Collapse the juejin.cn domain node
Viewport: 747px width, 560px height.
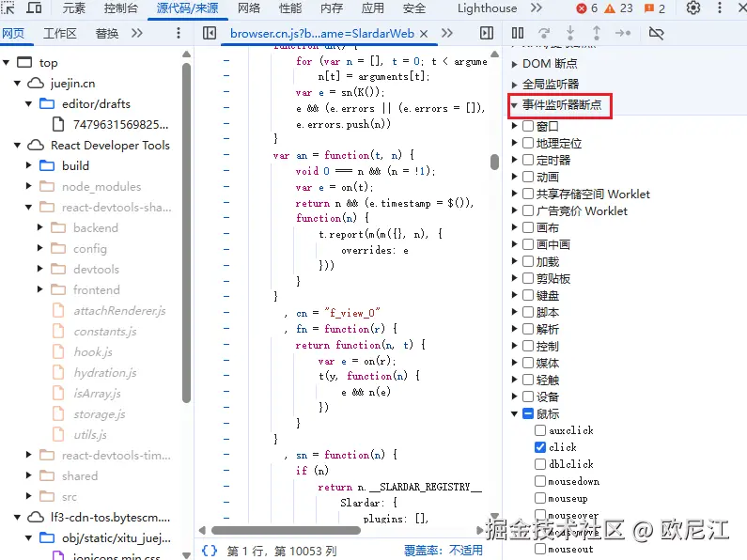18,84
